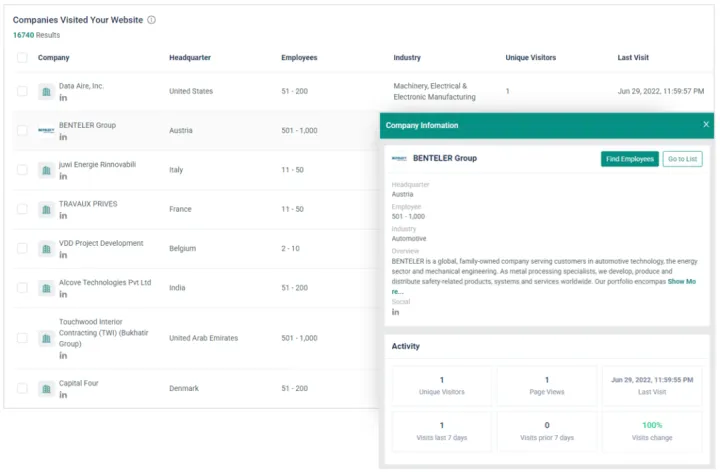Open LinkedIn icon for TRAVAUX PRIVES
Image resolution: width=720 pixels, height=473 pixels.
(63, 216)
